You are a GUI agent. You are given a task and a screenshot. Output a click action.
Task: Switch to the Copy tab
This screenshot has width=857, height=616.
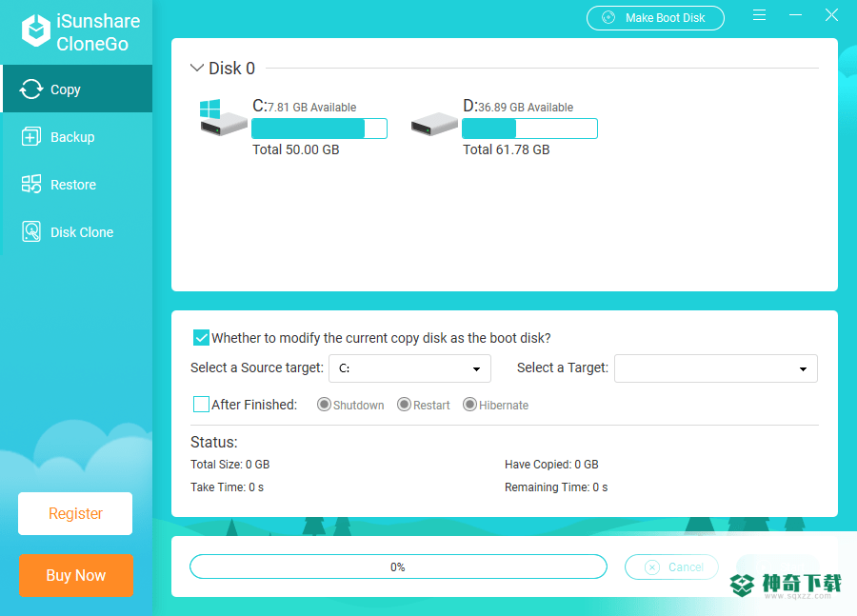[78, 89]
